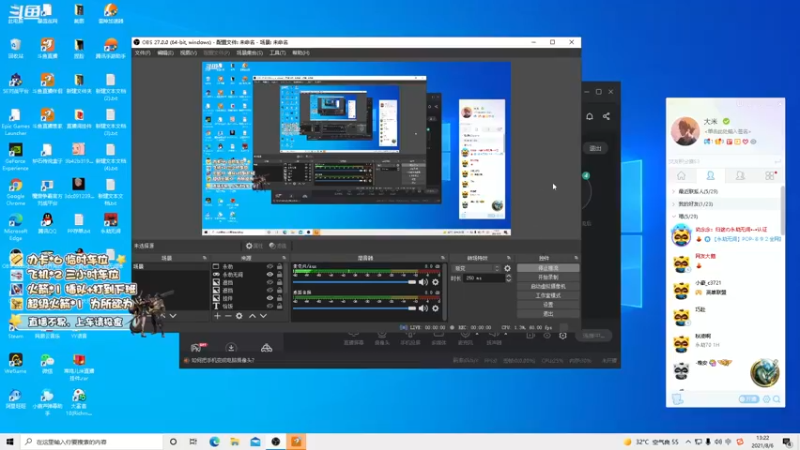Screen dimensions: 800x450
Task: Open the friends panel settings gear at the bottom
Action: [766, 399]
